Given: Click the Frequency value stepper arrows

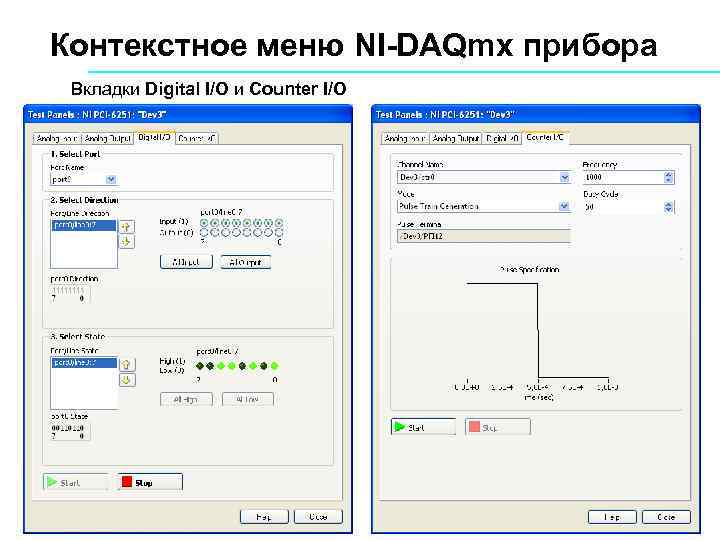Looking at the screenshot, I should pos(669,177).
